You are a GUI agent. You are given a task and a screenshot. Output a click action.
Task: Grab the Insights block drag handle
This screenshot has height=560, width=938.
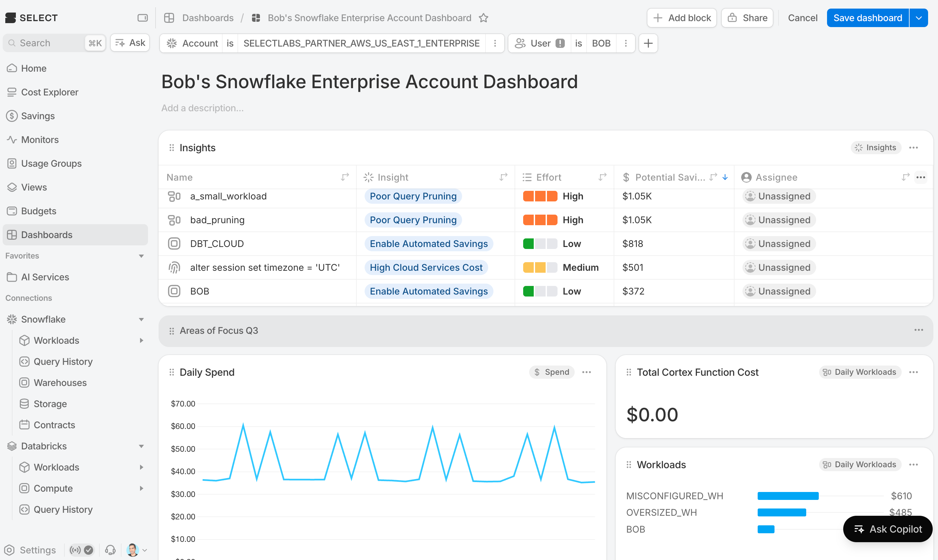tap(172, 148)
